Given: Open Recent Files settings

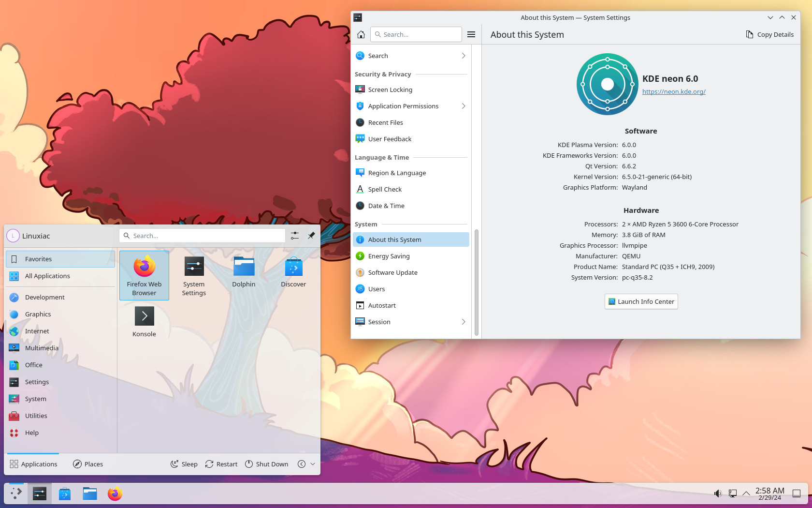Looking at the screenshot, I should (x=411, y=122).
